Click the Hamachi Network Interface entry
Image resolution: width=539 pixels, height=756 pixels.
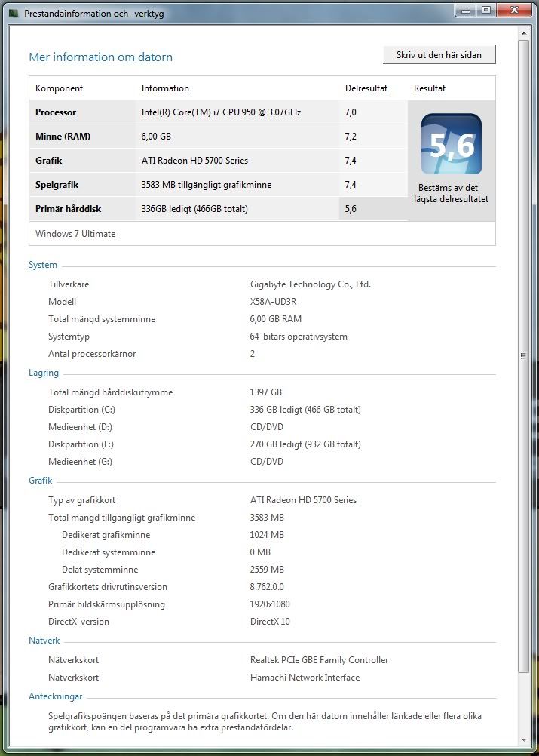tap(305, 678)
